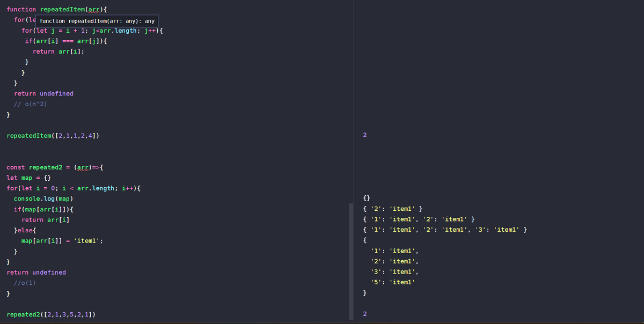
Task: Click the output entry "'5': 'item1'"
Action: click(x=393, y=282)
